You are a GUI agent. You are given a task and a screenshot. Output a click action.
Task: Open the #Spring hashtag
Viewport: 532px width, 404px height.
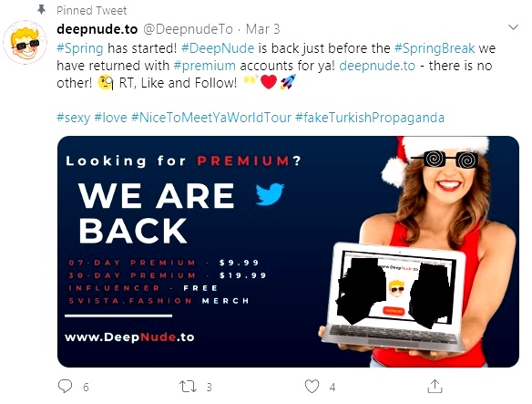point(80,48)
